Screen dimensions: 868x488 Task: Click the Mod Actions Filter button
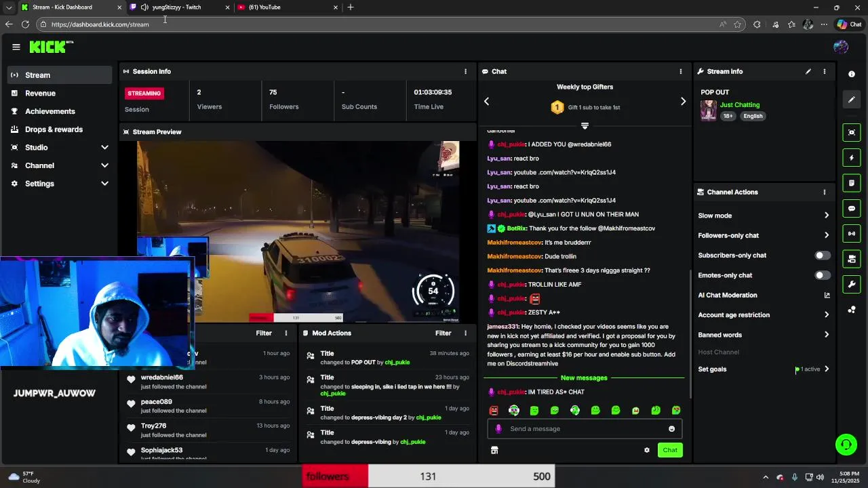[443, 333]
